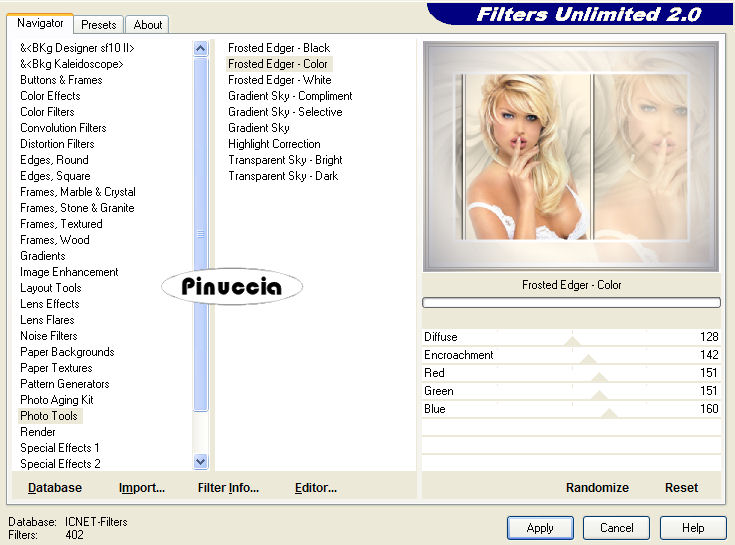The height and width of the screenshot is (545, 735).
Task: Select Paper Textures category
Action: click(56, 368)
